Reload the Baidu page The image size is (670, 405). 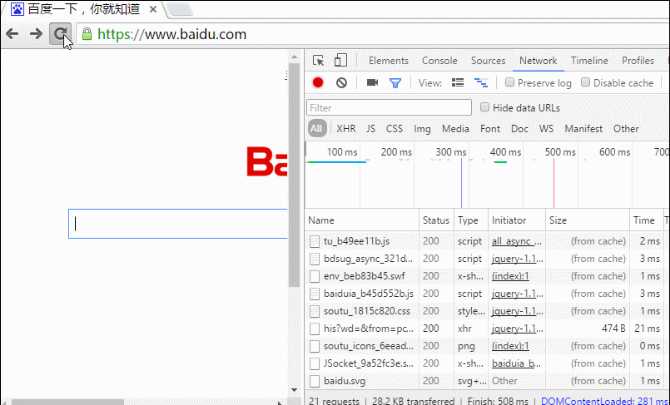(x=60, y=34)
